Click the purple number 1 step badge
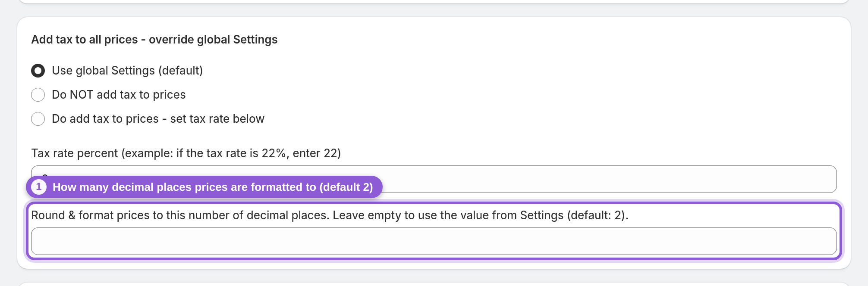Image resolution: width=868 pixels, height=286 pixels. tap(39, 187)
